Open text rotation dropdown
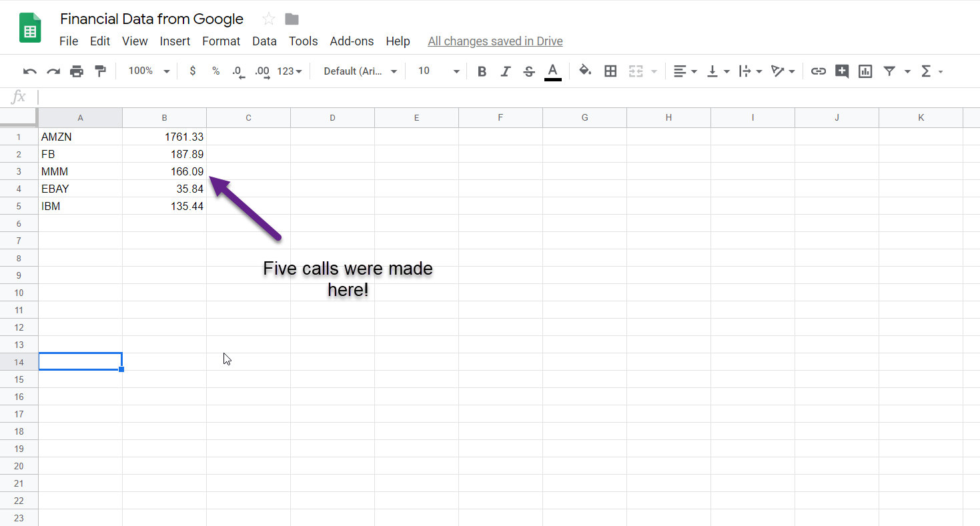This screenshot has height=526, width=980. (783, 71)
